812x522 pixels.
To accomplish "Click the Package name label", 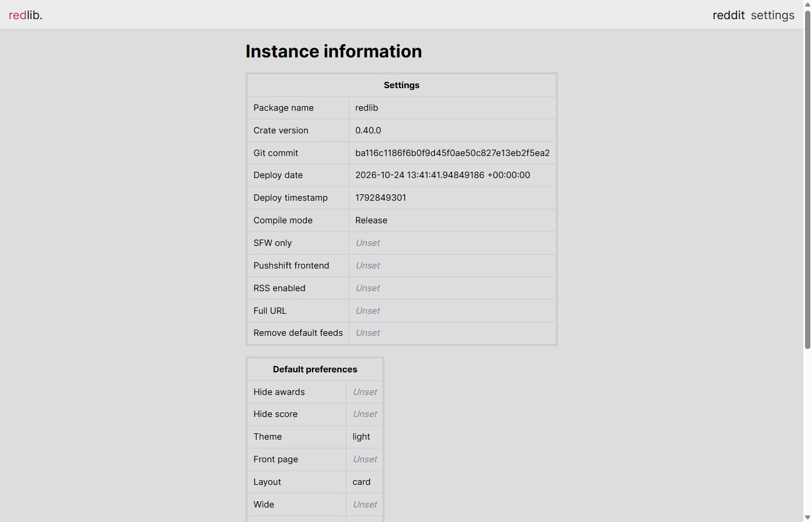I will pos(284,108).
